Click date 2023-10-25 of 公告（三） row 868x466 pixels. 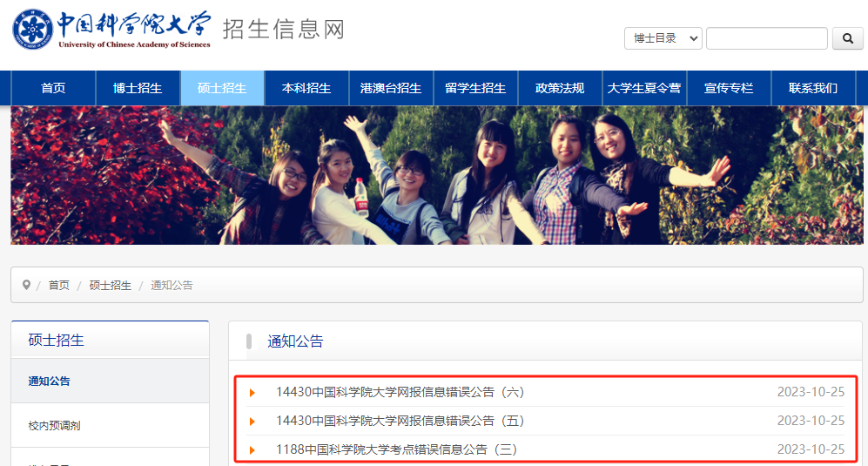click(811, 449)
